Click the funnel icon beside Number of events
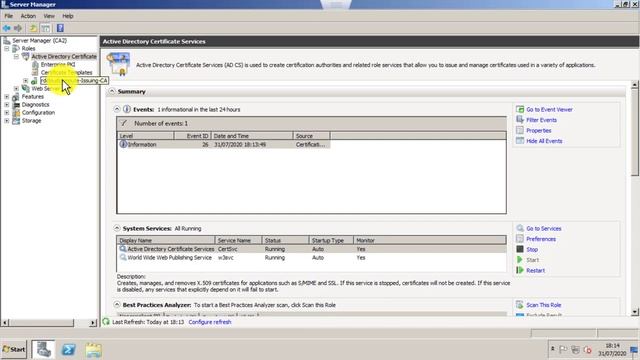 click(x=124, y=123)
